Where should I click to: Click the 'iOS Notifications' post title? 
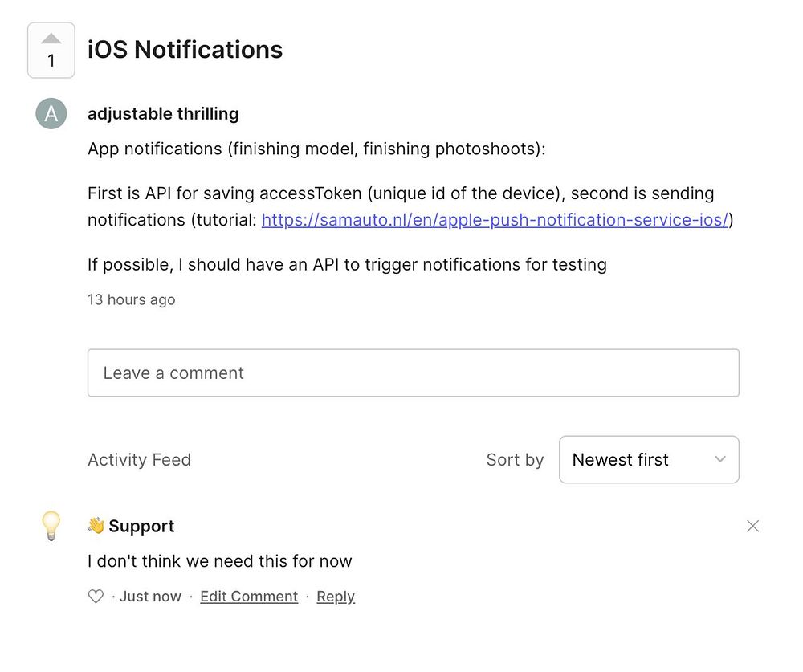pos(185,50)
